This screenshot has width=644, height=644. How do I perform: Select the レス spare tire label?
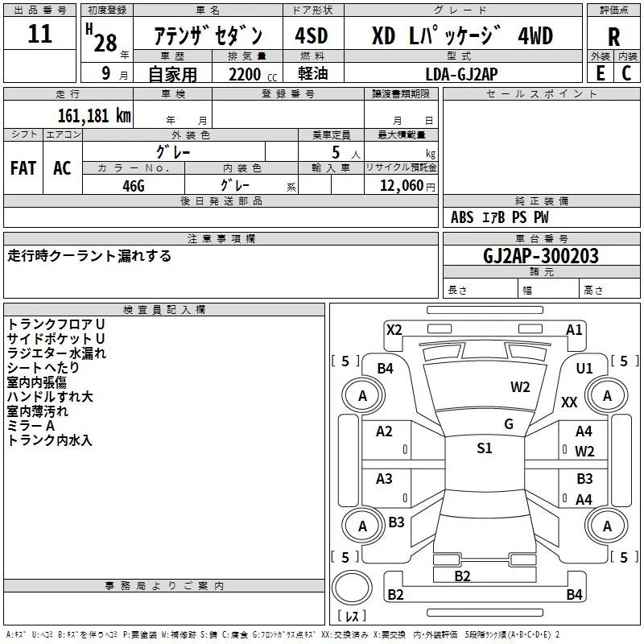pos(352,616)
